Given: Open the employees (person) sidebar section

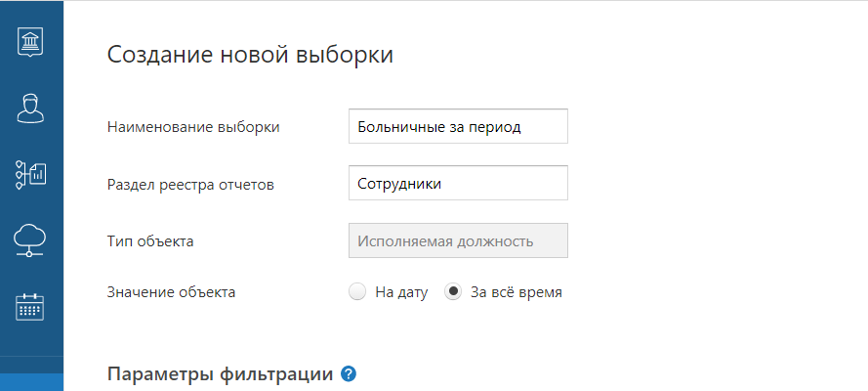Looking at the screenshot, I should pos(31,108).
